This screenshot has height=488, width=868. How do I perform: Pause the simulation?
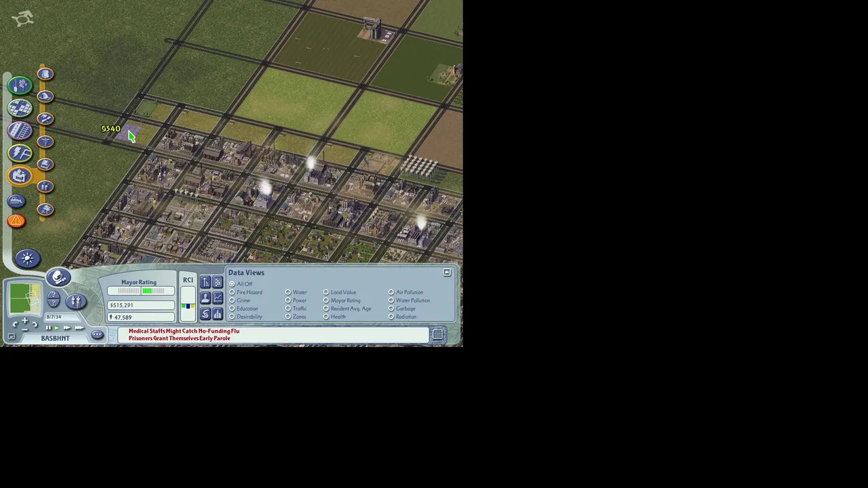[48, 328]
